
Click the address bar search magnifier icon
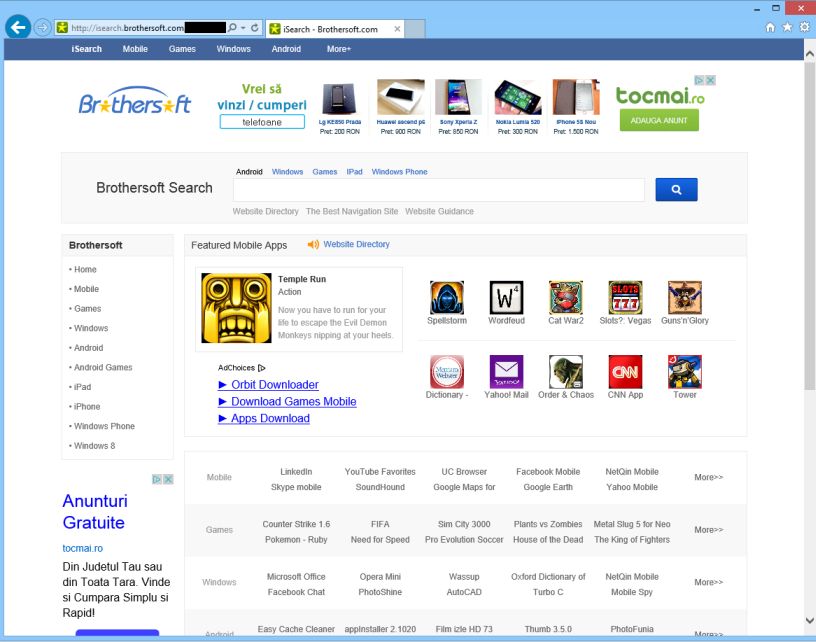click(233, 28)
